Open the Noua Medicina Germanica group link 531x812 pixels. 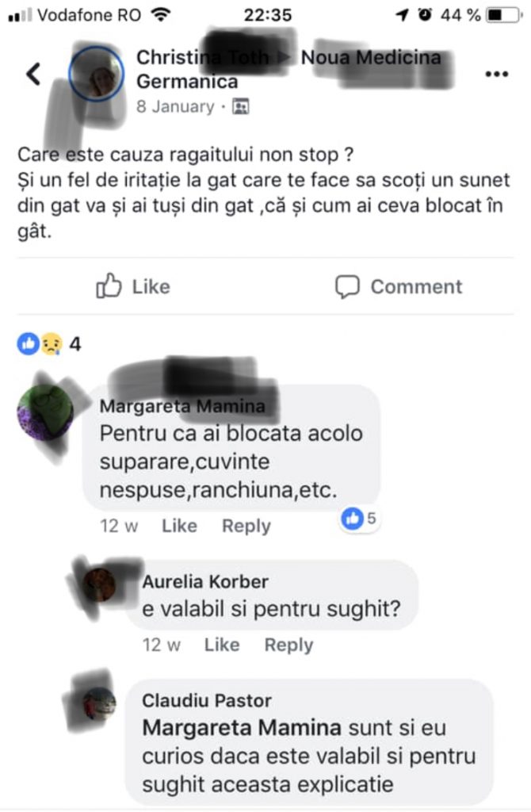(x=288, y=69)
